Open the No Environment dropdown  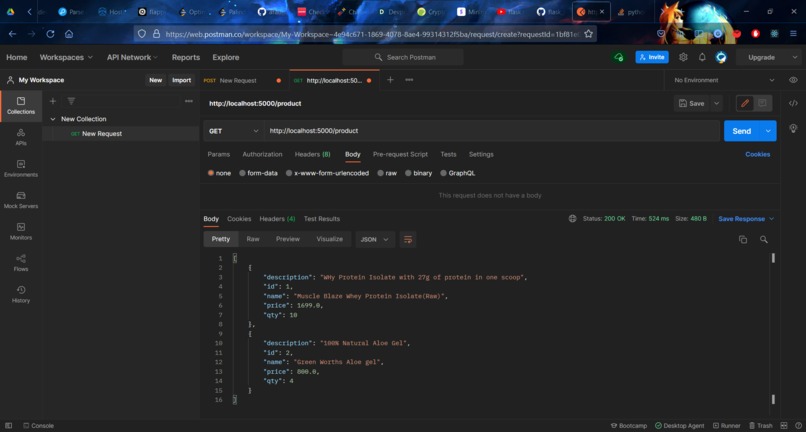click(x=724, y=80)
